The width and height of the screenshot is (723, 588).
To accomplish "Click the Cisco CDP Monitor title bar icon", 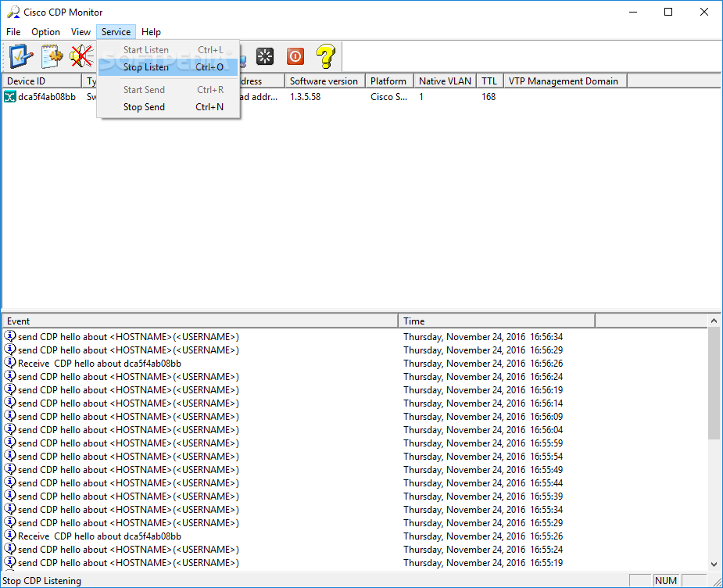I will tap(13, 12).
